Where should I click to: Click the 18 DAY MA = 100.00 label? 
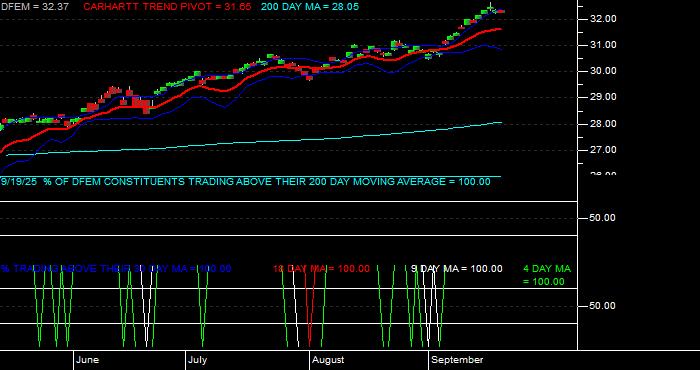click(321, 269)
